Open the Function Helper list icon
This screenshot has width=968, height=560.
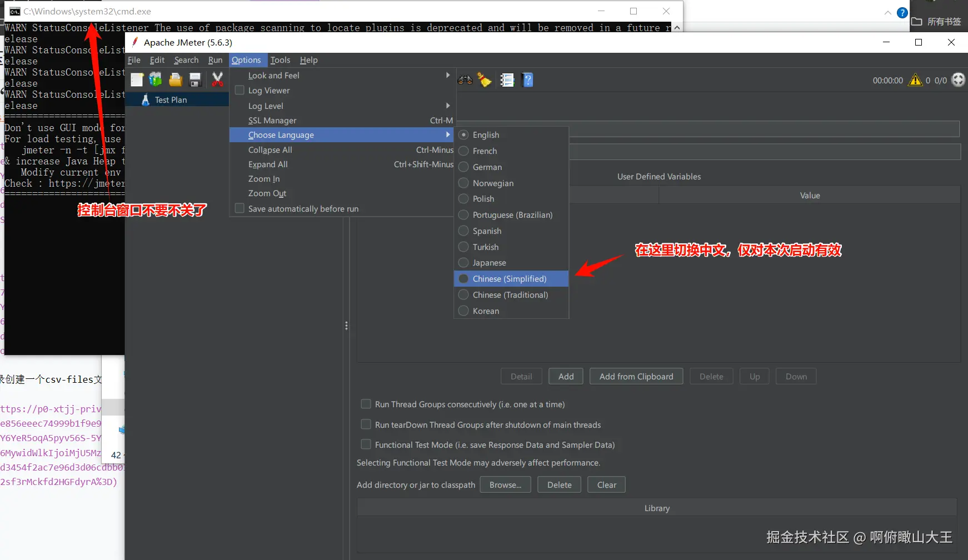point(507,80)
